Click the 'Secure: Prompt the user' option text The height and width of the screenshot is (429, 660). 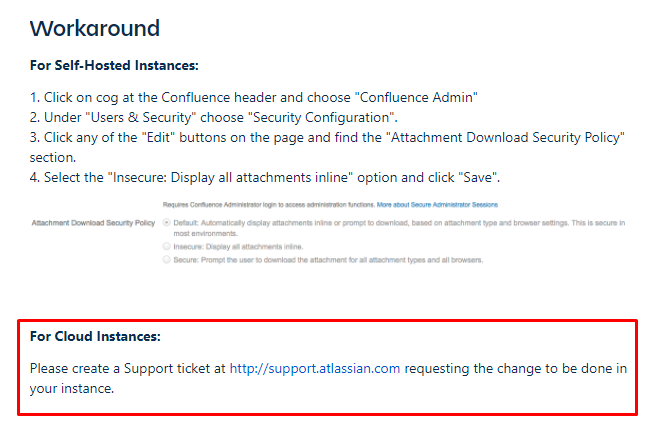click(328, 260)
